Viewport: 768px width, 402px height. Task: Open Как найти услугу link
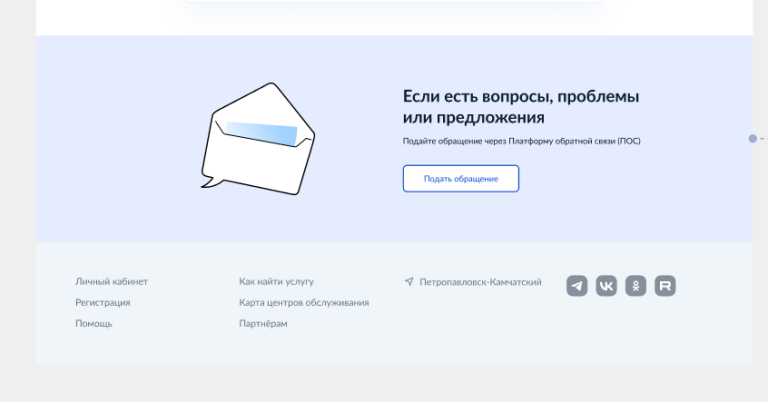pyautogui.click(x=276, y=282)
